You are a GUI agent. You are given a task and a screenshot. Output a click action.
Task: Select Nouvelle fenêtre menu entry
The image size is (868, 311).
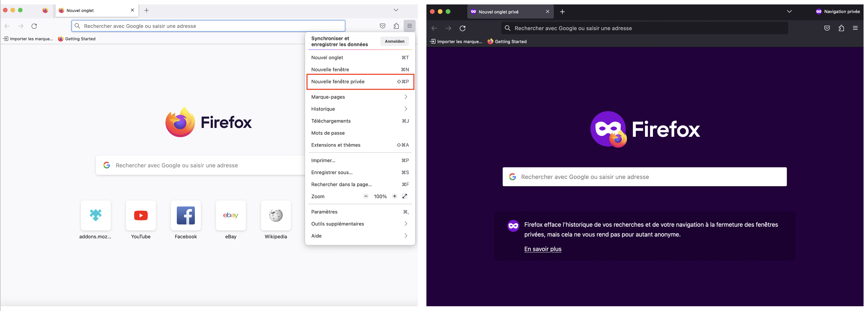pos(360,69)
